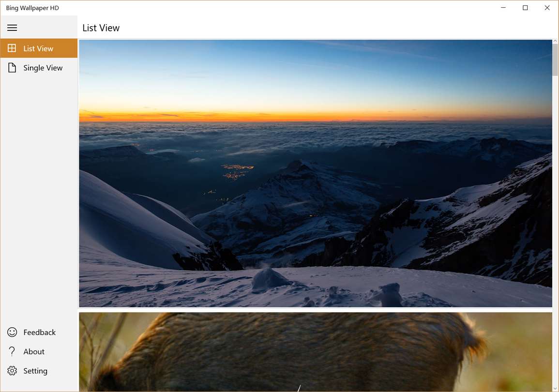Click the scrollbar down arrow
The height and width of the screenshot is (392, 559).
[555, 389]
